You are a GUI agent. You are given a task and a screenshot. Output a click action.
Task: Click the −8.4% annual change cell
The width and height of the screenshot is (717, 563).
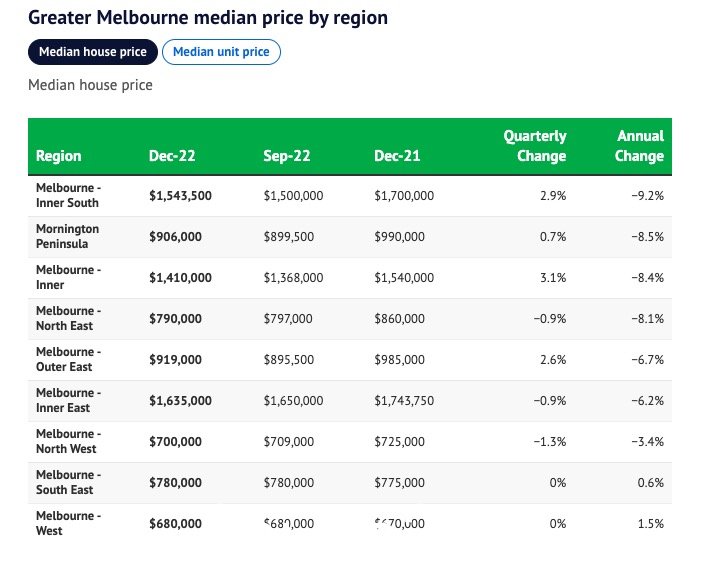point(647,278)
